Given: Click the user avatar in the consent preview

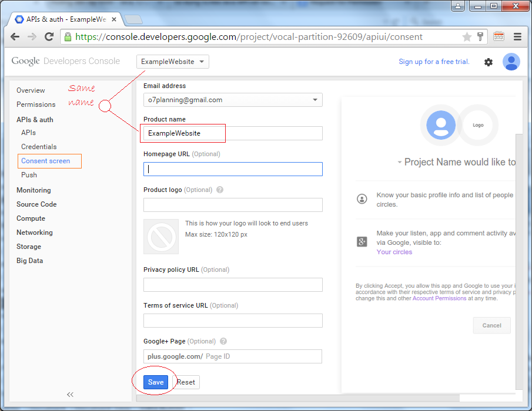Looking at the screenshot, I should pos(441,125).
